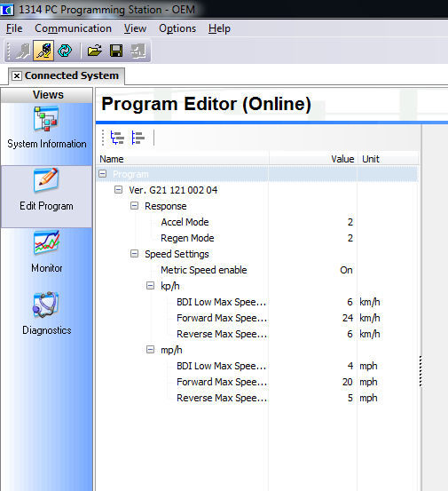The image size is (448, 491).
Task: Click the expand all tree icon
Action: pyautogui.click(x=117, y=138)
